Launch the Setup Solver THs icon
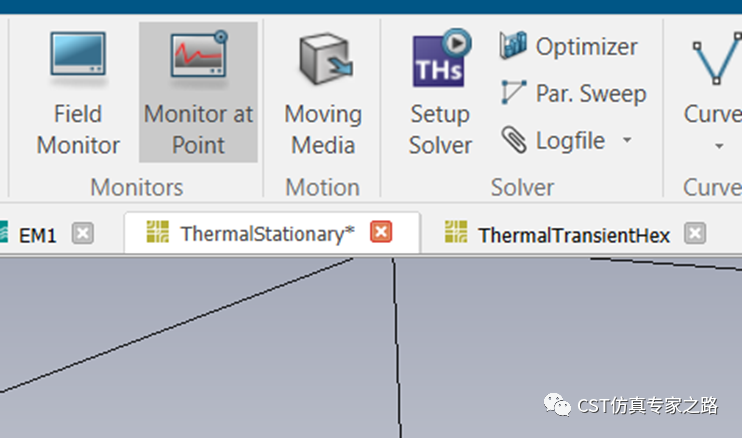This screenshot has width=742, height=438. 441,58
